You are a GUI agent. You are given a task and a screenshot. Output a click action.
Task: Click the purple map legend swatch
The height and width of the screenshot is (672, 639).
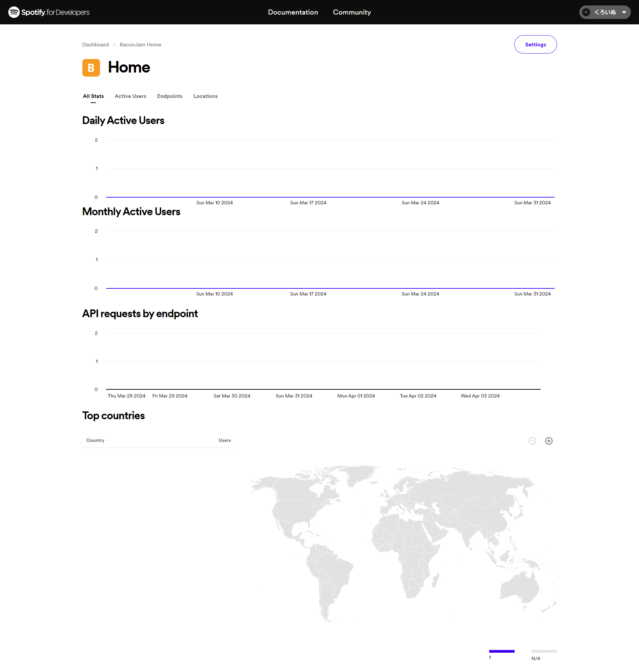(x=501, y=651)
